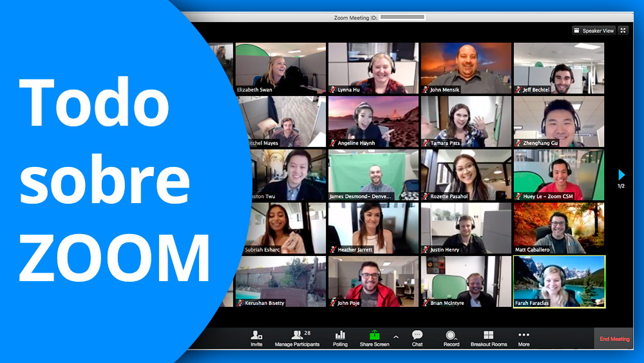Click the Zoom Meeting ID title text
644x363 pixels.
coord(355,17)
